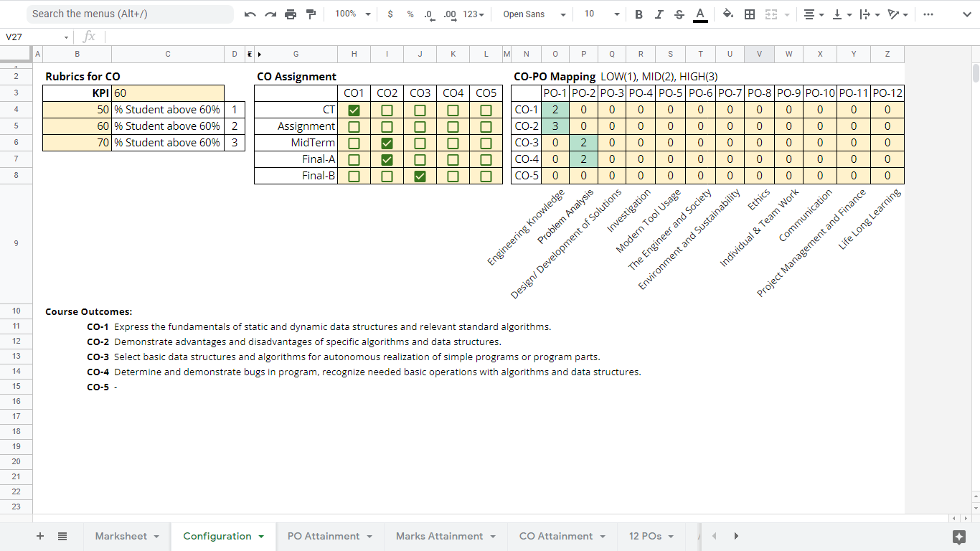Check the Assignment CO2 checkbox
The width and height of the screenshot is (980, 551).
[x=387, y=126]
